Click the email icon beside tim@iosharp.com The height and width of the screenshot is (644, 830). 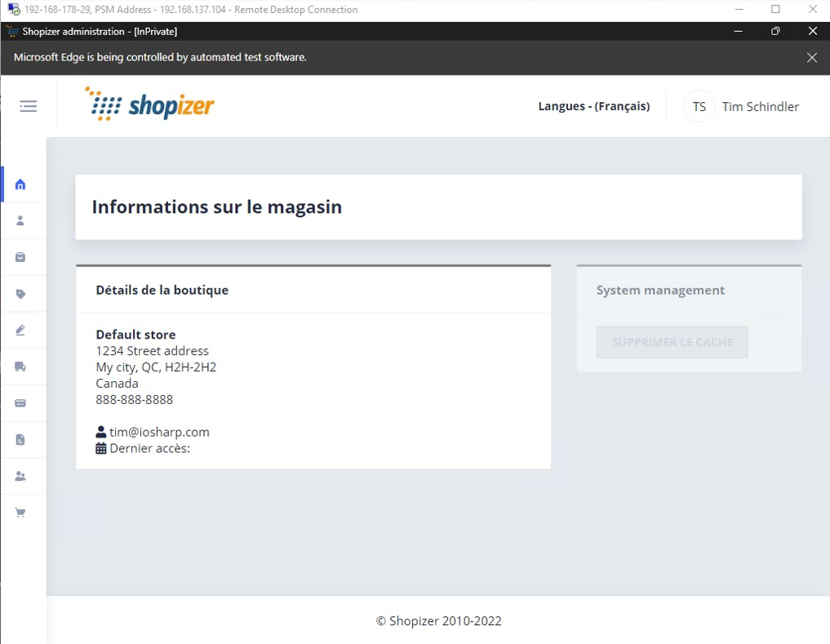tap(100, 432)
